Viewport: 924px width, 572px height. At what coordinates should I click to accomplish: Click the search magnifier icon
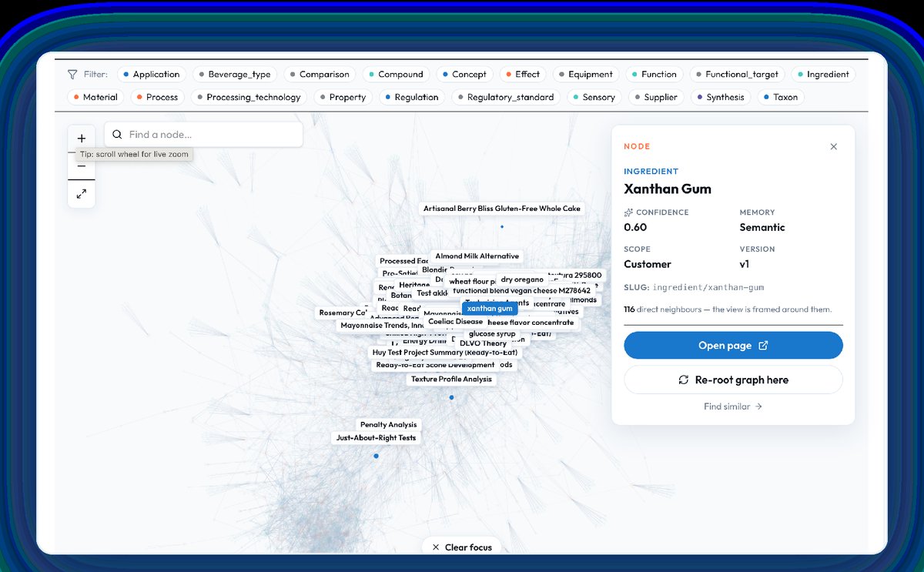point(118,135)
